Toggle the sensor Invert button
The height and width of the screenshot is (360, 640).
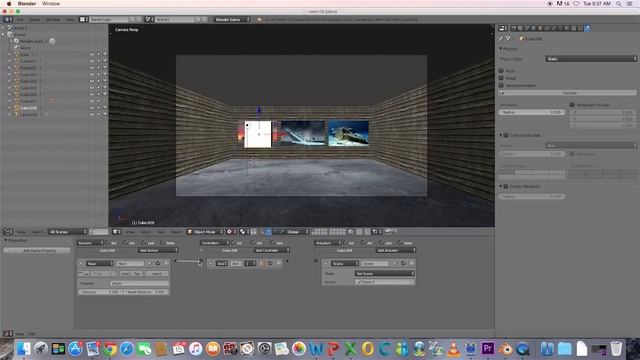[157, 273]
